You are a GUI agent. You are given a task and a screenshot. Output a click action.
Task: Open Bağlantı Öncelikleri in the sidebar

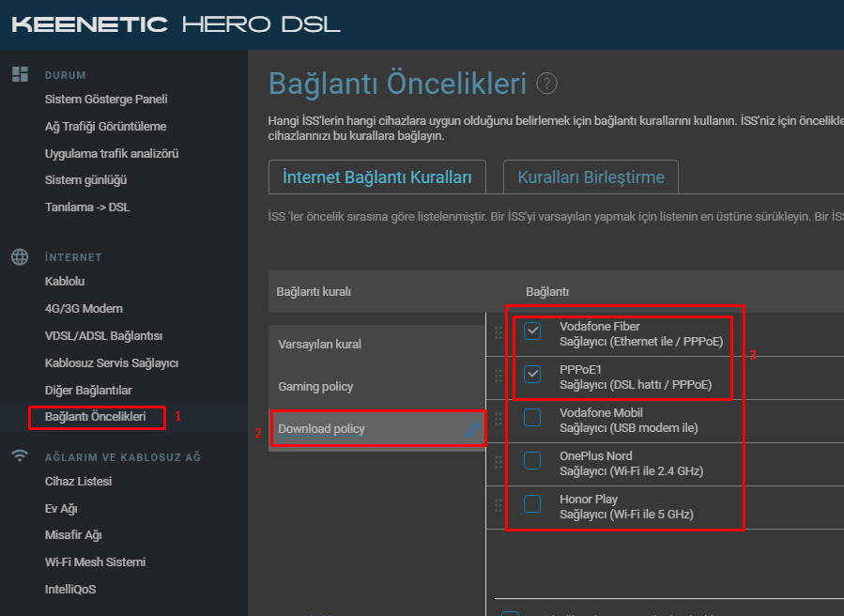click(95, 417)
